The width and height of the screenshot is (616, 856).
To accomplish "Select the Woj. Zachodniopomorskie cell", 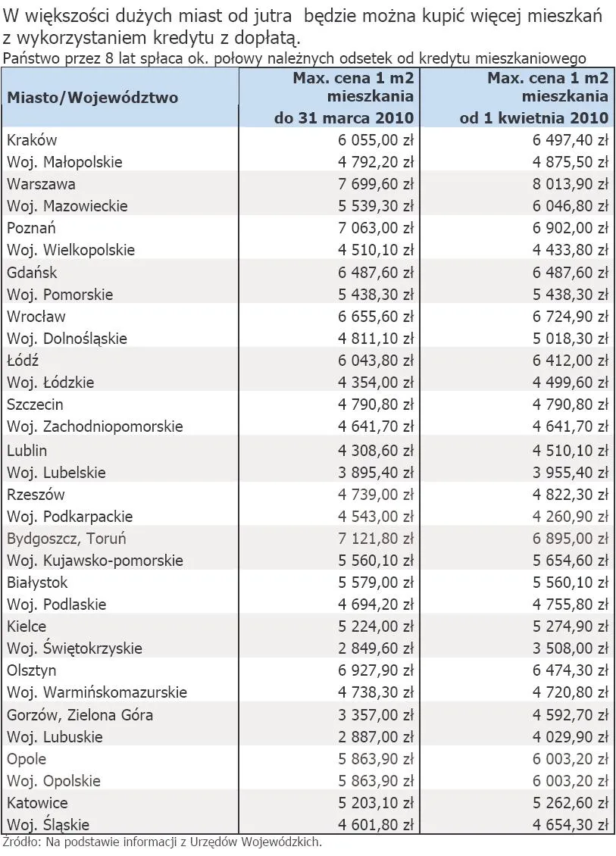I will pos(95,426).
